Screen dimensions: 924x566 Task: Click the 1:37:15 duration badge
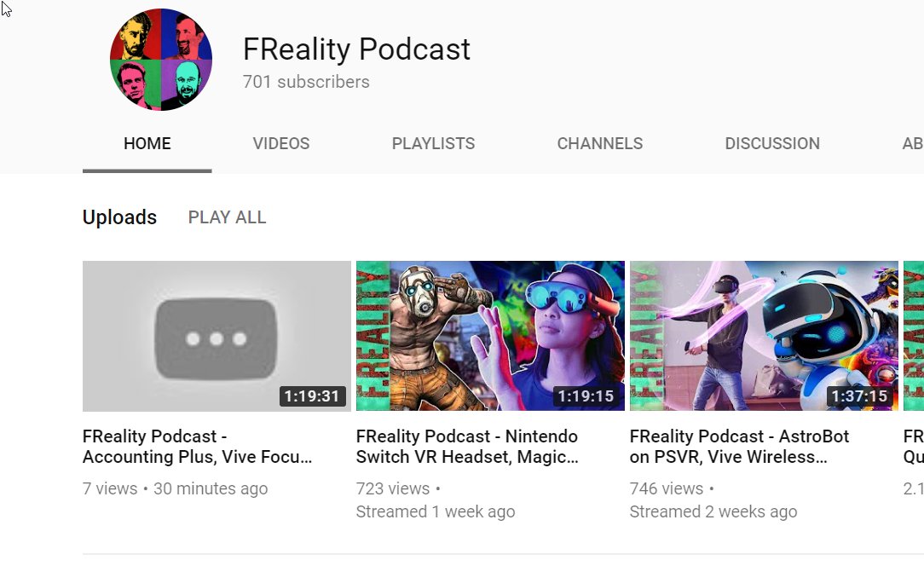coord(859,396)
